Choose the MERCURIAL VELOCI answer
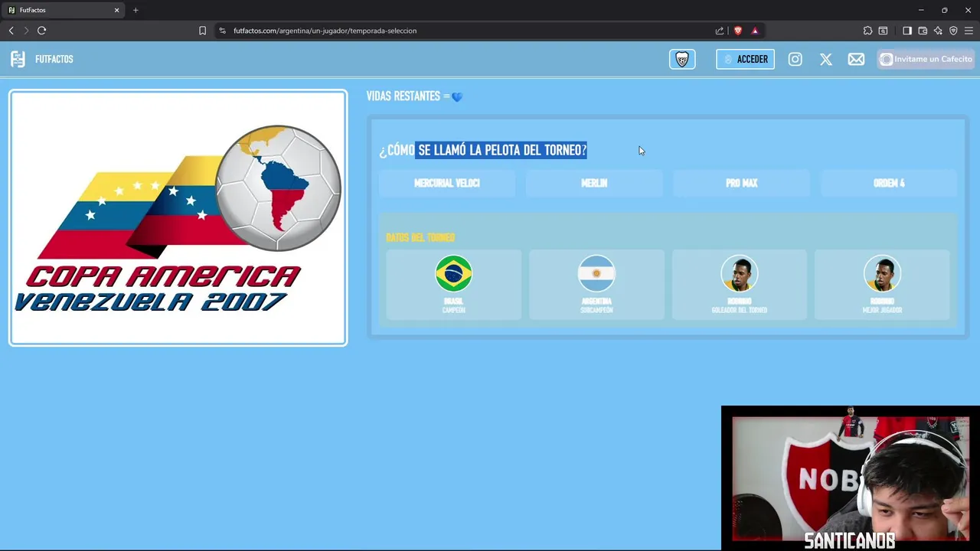 tap(447, 184)
